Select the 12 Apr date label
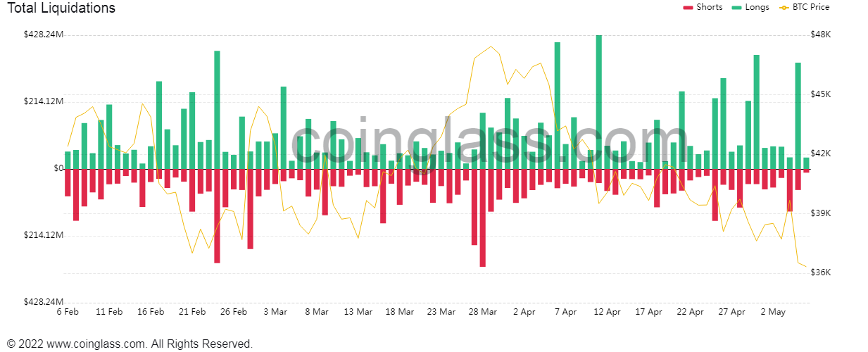Image resolution: width=868 pixels, height=352 pixels. (x=607, y=311)
